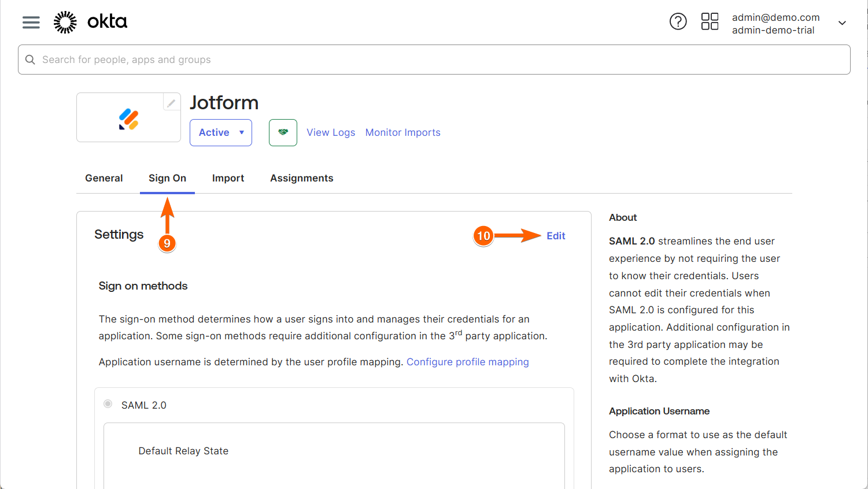This screenshot has height=489, width=868.
Task: Expand the Active status dropdown
Action: tap(220, 132)
